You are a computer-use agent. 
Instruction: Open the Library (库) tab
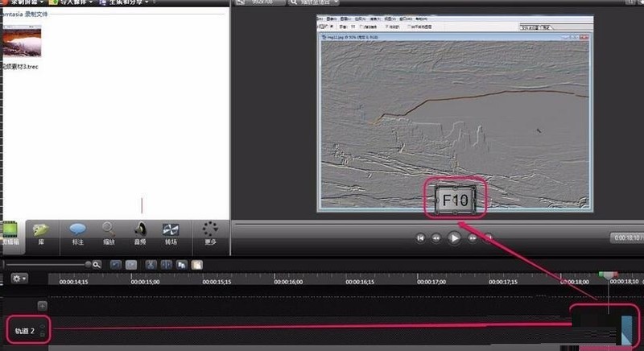pos(39,234)
